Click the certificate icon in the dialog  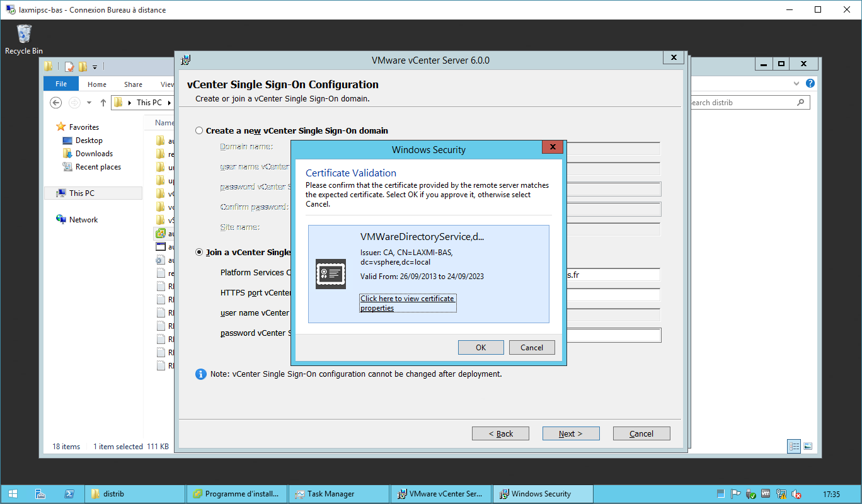331,274
